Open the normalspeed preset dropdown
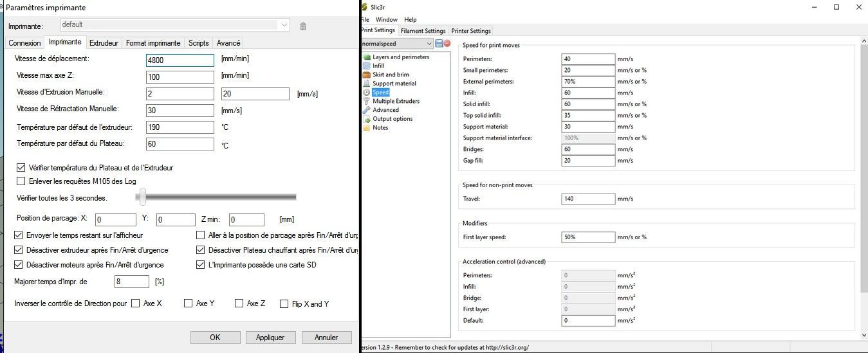The image size is (868, 353). click(397, 43)
